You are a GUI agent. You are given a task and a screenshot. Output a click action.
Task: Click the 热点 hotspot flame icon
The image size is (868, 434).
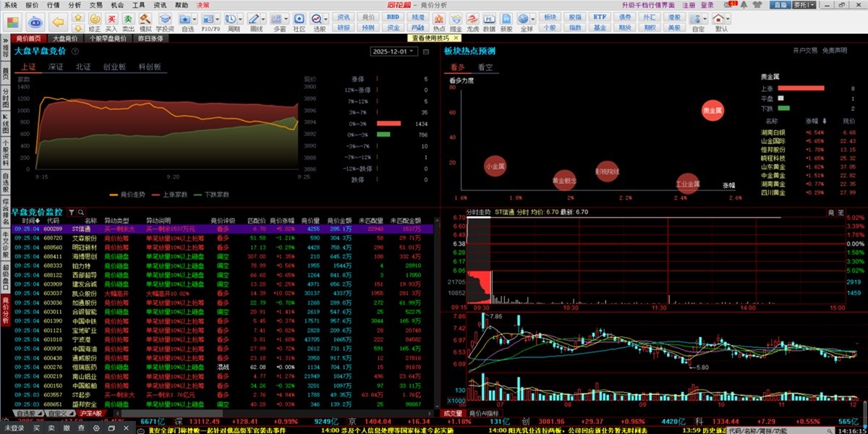438,20
